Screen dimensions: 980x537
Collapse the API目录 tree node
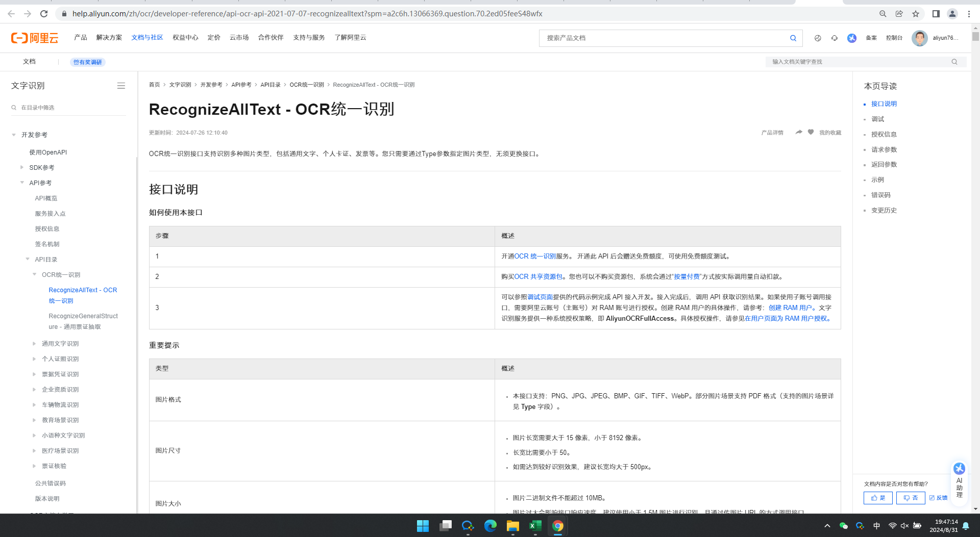28,259
